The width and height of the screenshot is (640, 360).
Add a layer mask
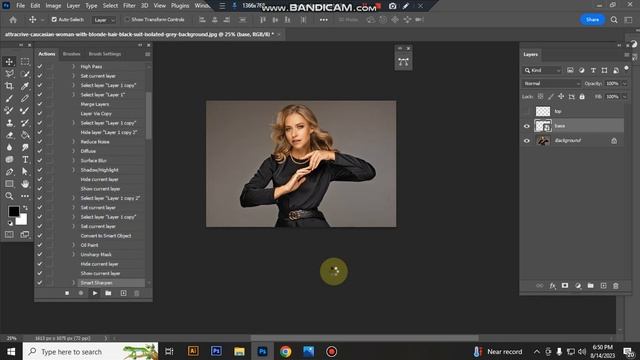[565, 286]
